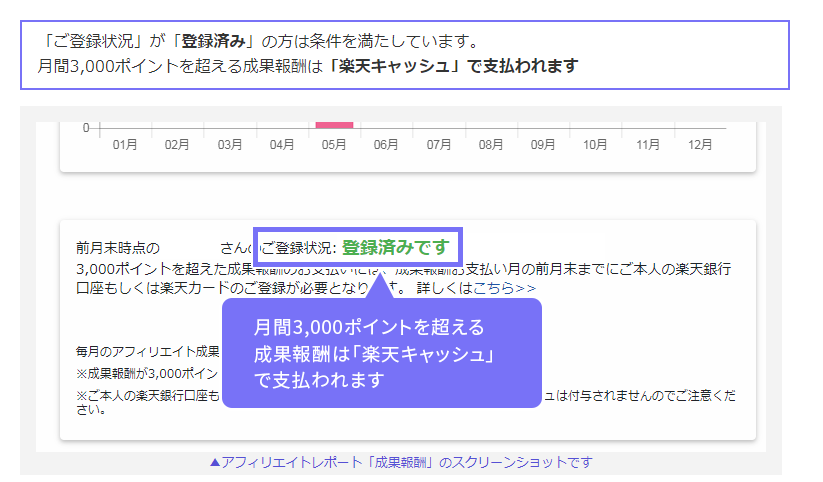
Task: Select the 01月 label on chart axis
Action: click(125, 145)
